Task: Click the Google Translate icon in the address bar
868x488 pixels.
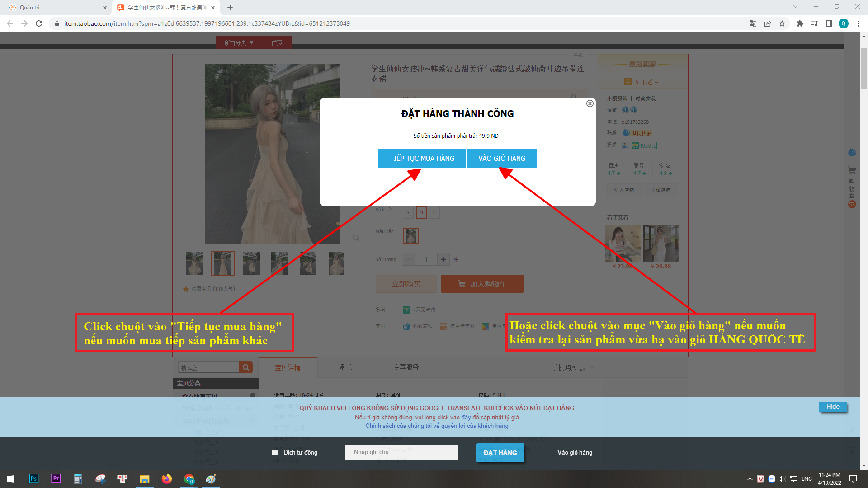Action: [x=753, y=23]
